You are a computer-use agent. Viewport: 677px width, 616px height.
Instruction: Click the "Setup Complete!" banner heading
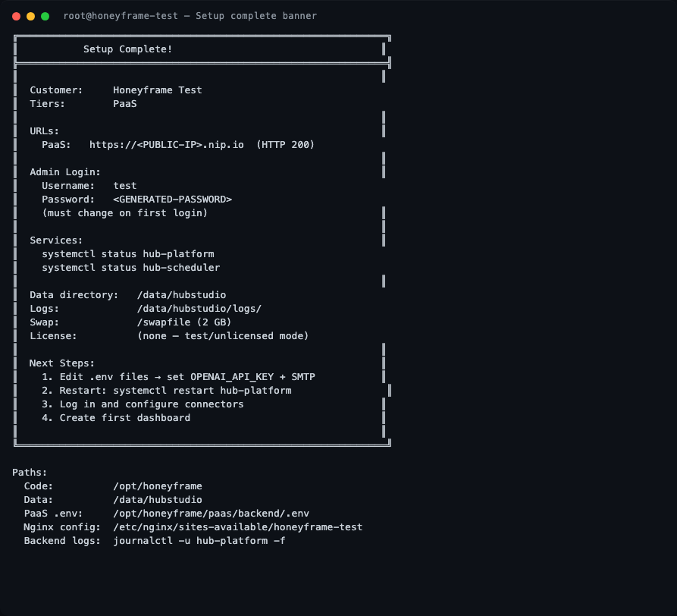[x=127, y=49]
